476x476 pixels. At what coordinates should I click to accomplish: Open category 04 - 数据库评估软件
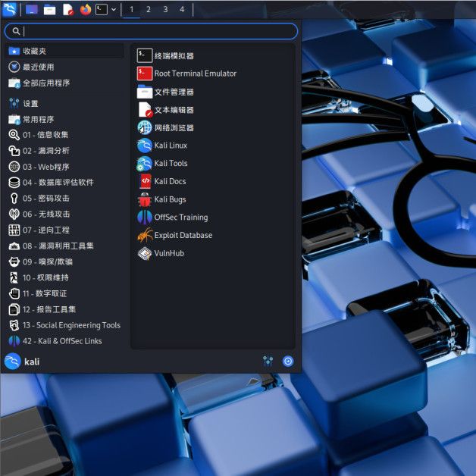point(65,183)
